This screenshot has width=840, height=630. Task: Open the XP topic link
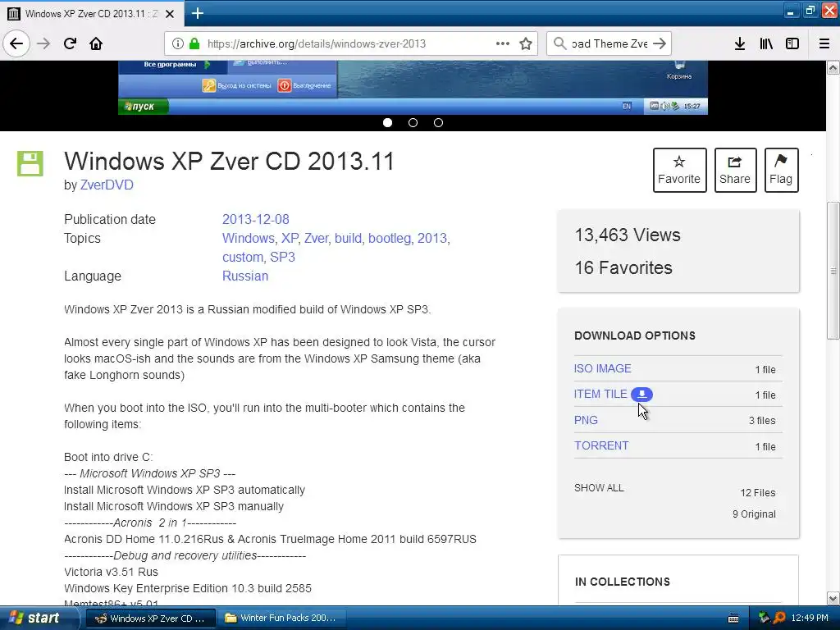click(x=290, y=238)
